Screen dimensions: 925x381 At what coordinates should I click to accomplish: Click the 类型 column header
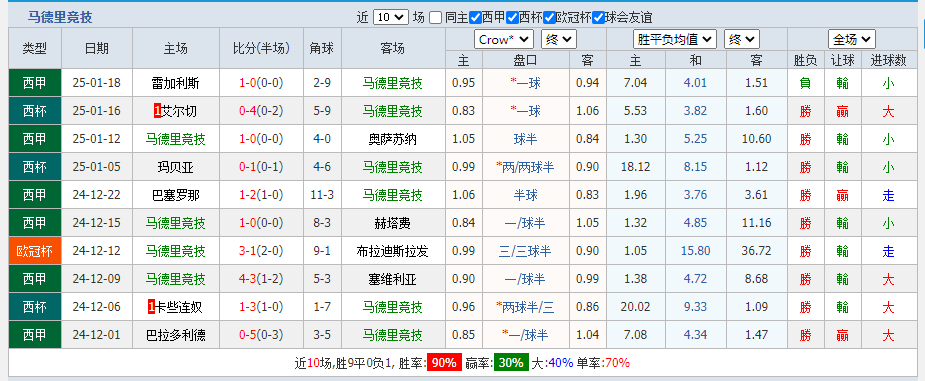click(35, 48)
